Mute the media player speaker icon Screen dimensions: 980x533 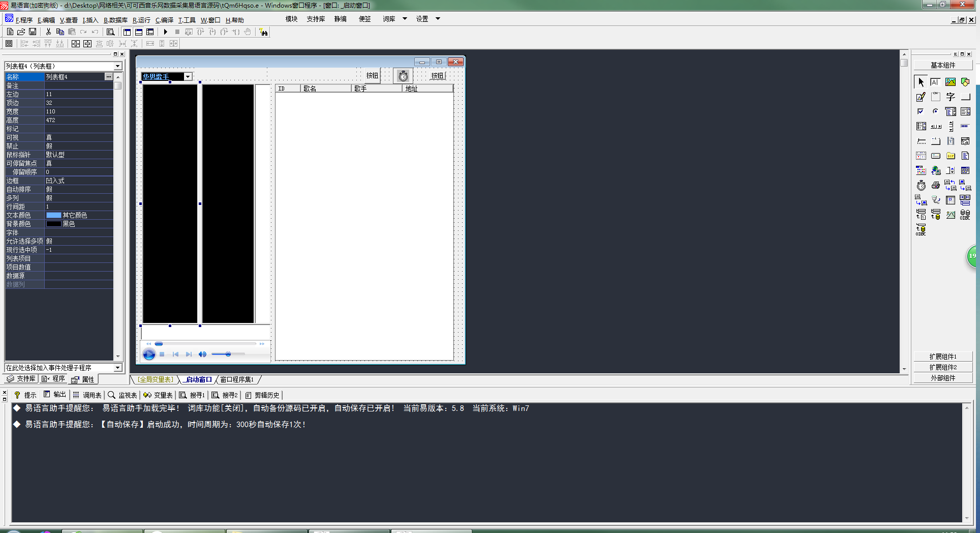pyautogui.click(x=202, y=354)
